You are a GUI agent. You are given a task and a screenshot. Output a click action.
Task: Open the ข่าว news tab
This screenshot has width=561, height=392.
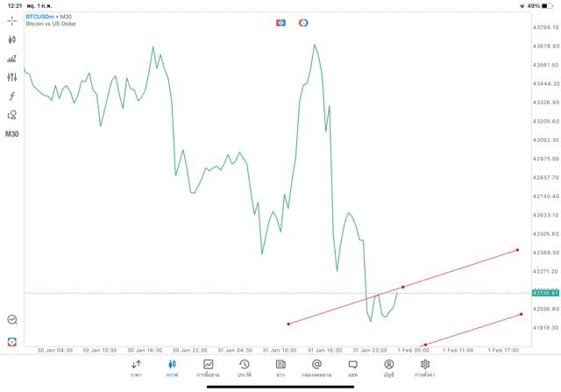pos(280,367)
